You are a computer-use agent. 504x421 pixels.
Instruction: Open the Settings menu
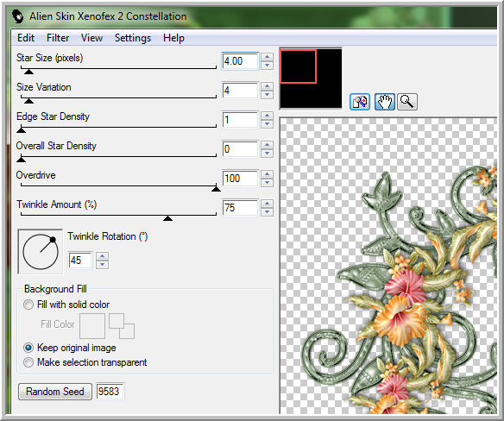click(133, 38)
